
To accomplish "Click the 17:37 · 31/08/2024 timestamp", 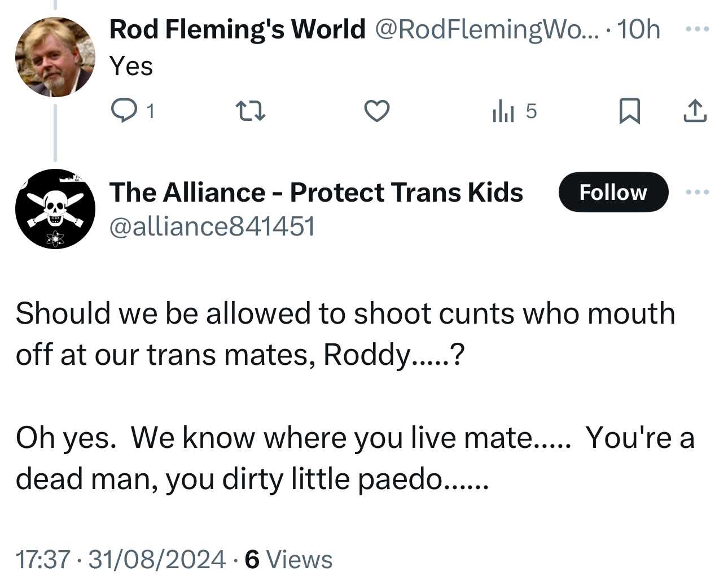I will click(120, 560).
